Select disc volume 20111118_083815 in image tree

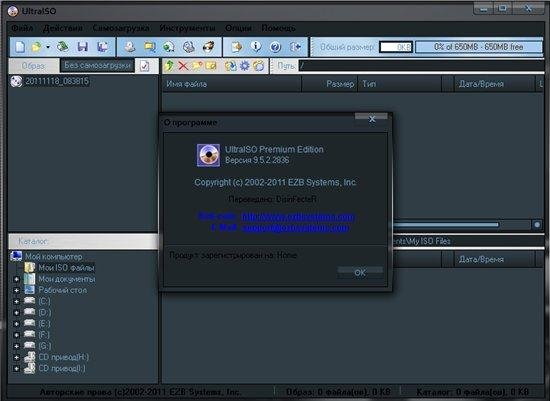click(x=56, y=81)
